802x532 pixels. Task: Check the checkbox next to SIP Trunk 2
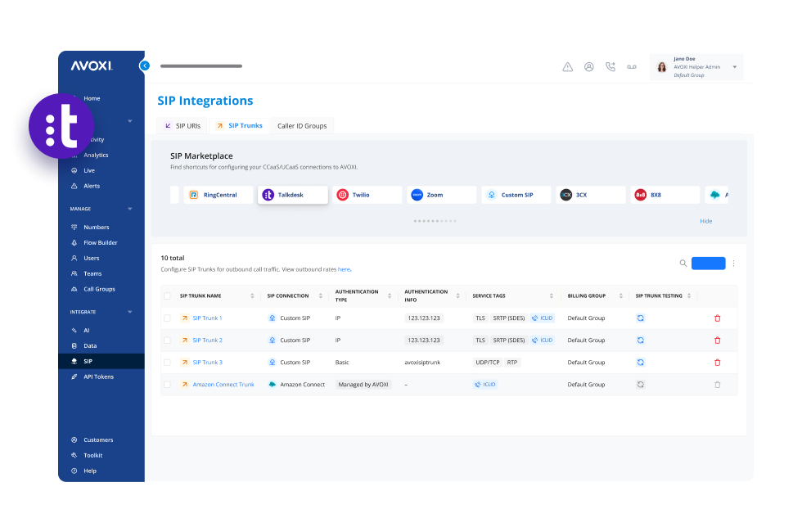click(x=168, y=340)
